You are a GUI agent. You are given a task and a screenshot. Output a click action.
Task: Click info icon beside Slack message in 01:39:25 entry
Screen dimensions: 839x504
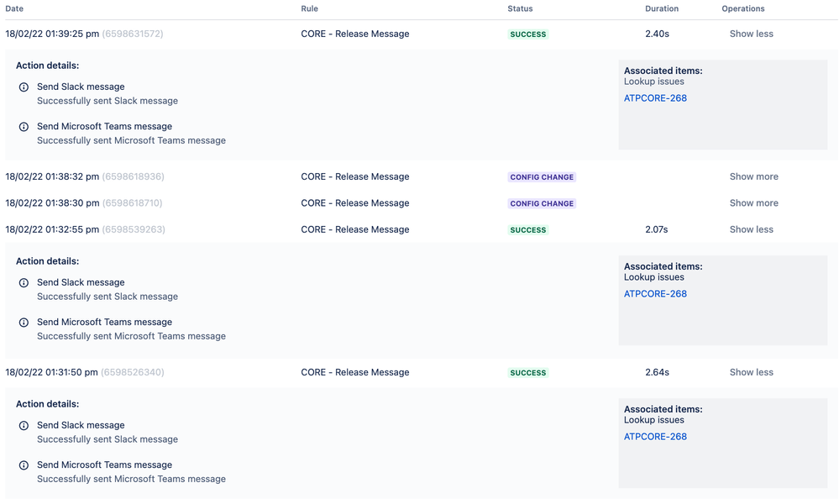tap(24, 87)
